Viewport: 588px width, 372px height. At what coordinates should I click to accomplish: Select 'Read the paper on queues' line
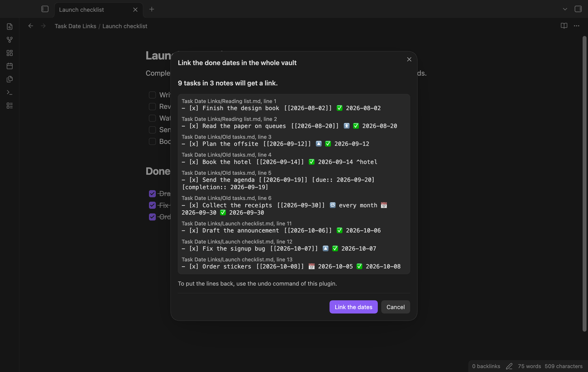coord(289,126)
